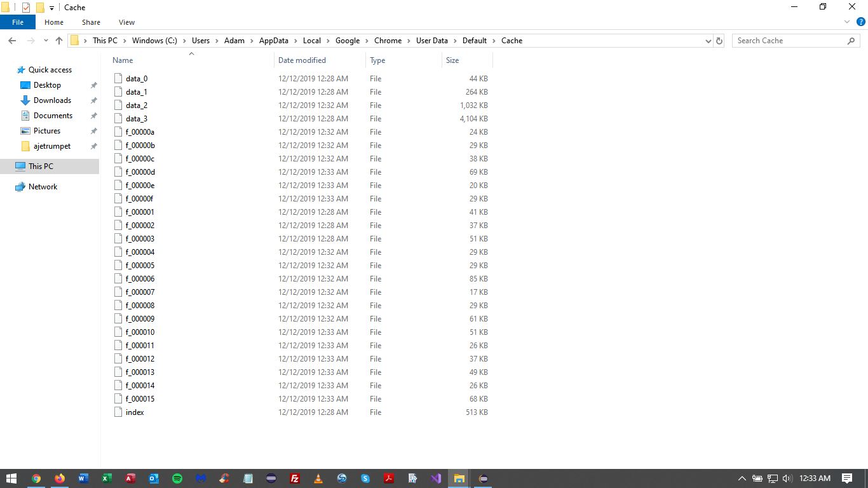Click the New folder icon in the title bar
Image resolution: width=868 pixels, height=488 pixels.
(40, 8)
